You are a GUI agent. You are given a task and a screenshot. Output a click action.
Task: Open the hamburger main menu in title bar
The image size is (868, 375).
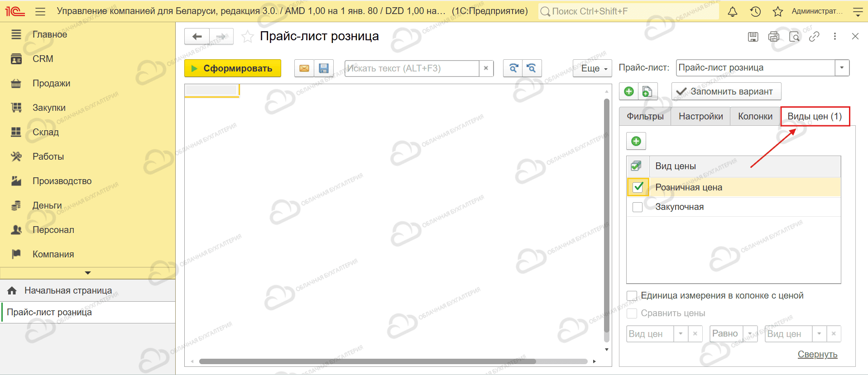(40, 11)
